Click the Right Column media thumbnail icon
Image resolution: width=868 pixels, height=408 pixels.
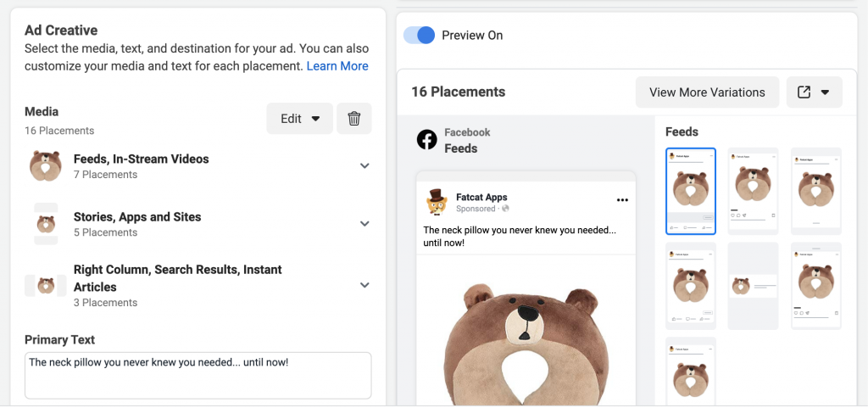[x=46, y=286]
